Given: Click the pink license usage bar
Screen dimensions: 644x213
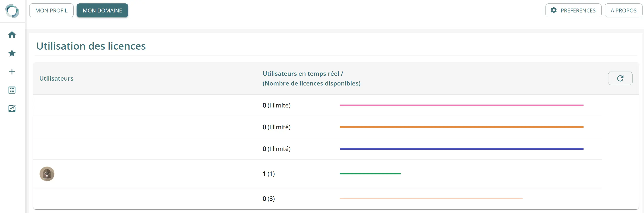Looking at the screenshot, I should (461, 105).
